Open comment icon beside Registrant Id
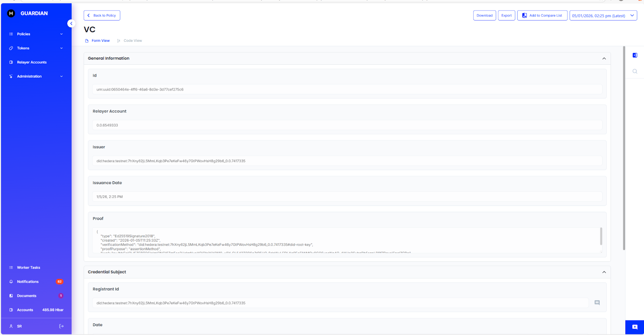Image resolution: width=644 pixels, height=335 pixels. click(597, 303)
